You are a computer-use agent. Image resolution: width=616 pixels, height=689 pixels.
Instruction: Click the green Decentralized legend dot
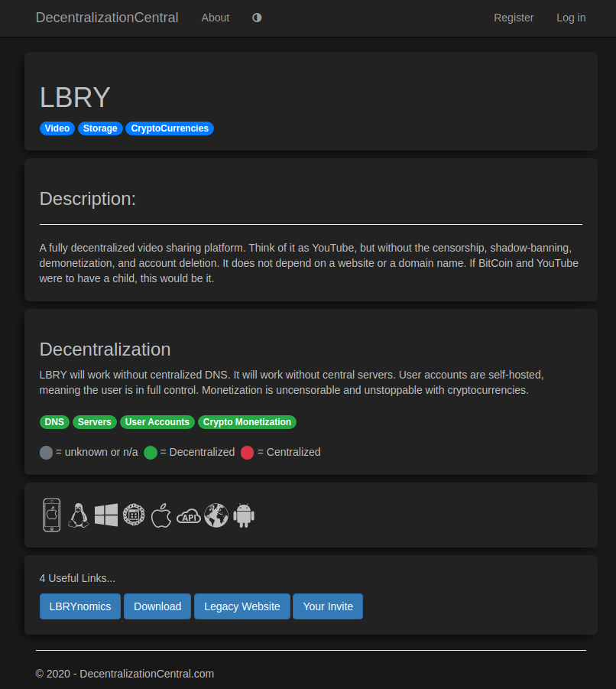[x=151, y=453]
